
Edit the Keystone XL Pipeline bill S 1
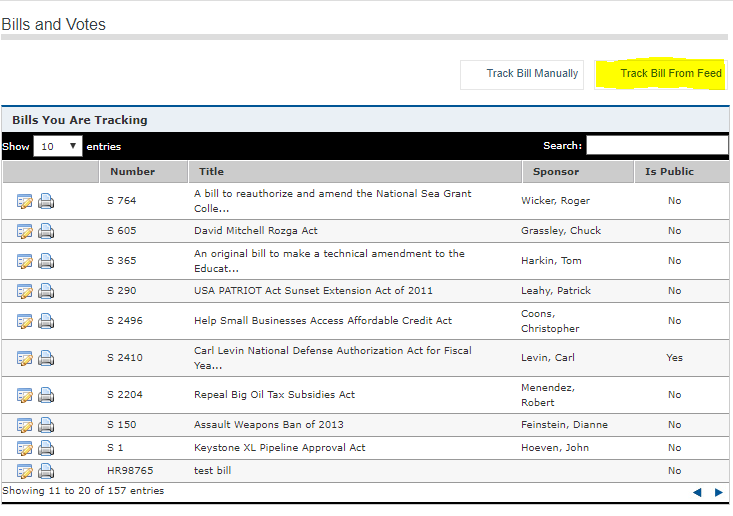click(x=25, y=448)
